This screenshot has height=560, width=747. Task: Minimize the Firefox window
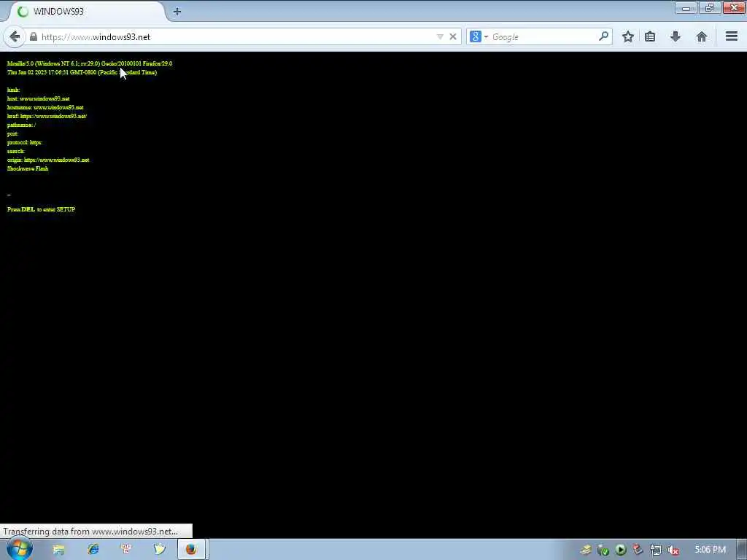pos(686,7)
